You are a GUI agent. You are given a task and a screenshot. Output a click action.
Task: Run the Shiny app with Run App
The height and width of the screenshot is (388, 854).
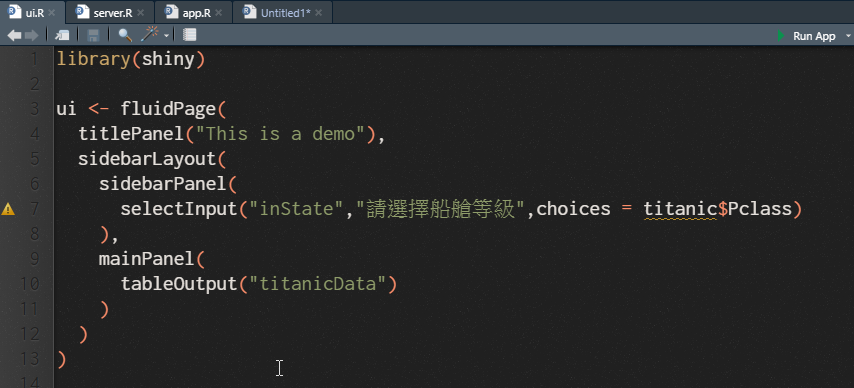point(807,36)
